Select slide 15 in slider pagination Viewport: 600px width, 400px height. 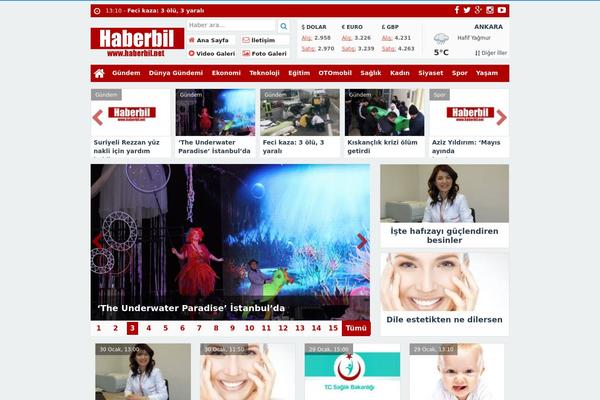tap(333, 328)
